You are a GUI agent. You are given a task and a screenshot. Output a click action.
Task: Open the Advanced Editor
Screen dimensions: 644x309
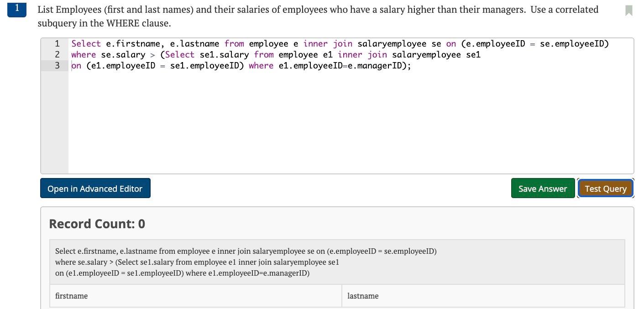coord(95,188)
